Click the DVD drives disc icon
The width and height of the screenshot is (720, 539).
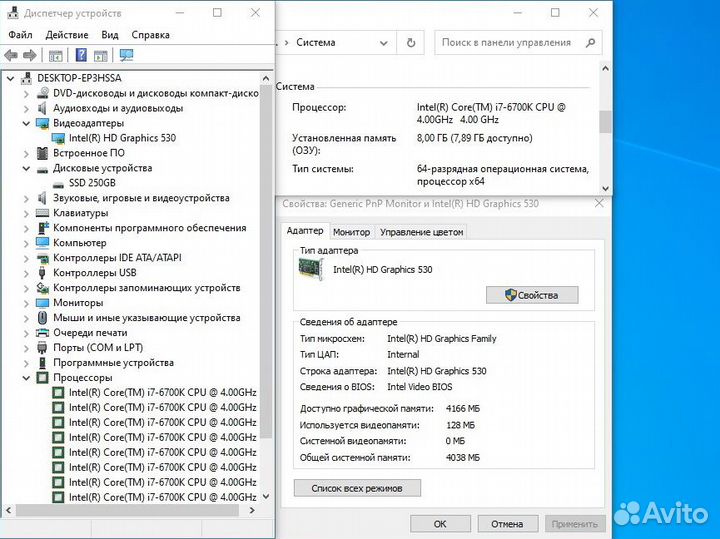42,93
